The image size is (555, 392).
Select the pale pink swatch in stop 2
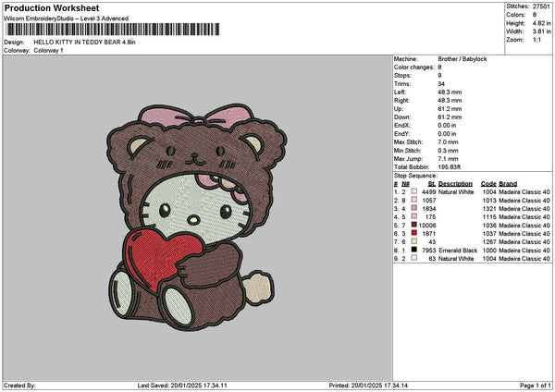point(414,200)
